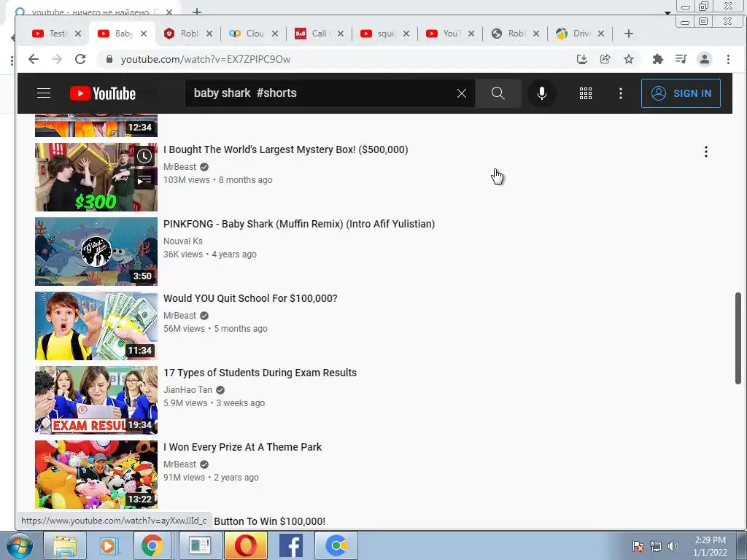Image resolution: width=747 pixels, height=560 pixels.
Task: Switch to the squi YouTube tab
Action: pyautogui.click(x=385, y=34)
